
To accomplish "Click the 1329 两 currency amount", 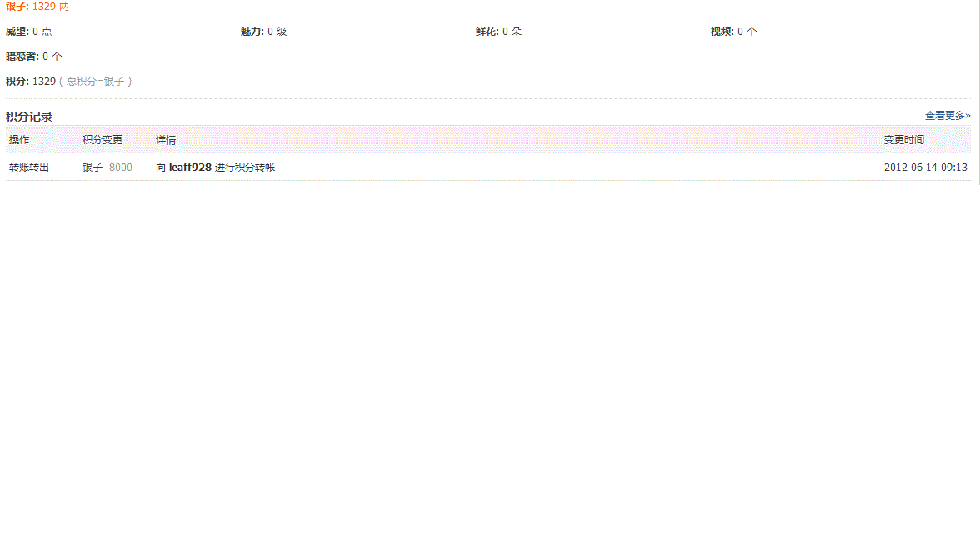I will click(47, 6).
